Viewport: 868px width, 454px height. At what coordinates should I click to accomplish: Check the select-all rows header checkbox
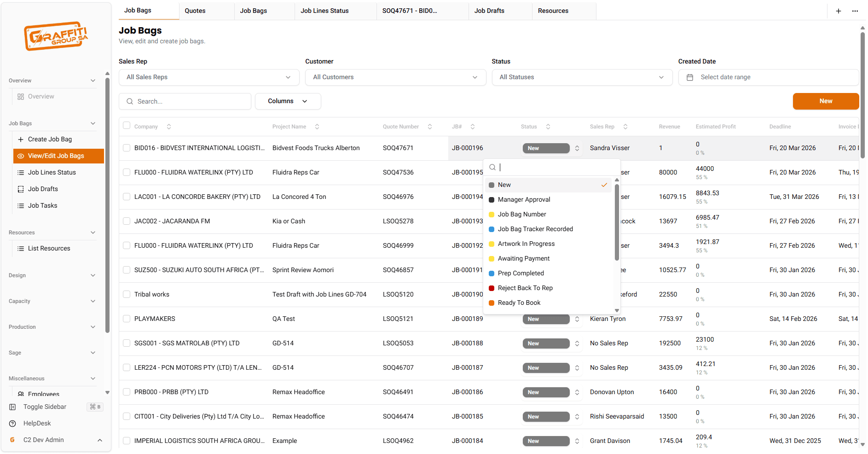127,126
